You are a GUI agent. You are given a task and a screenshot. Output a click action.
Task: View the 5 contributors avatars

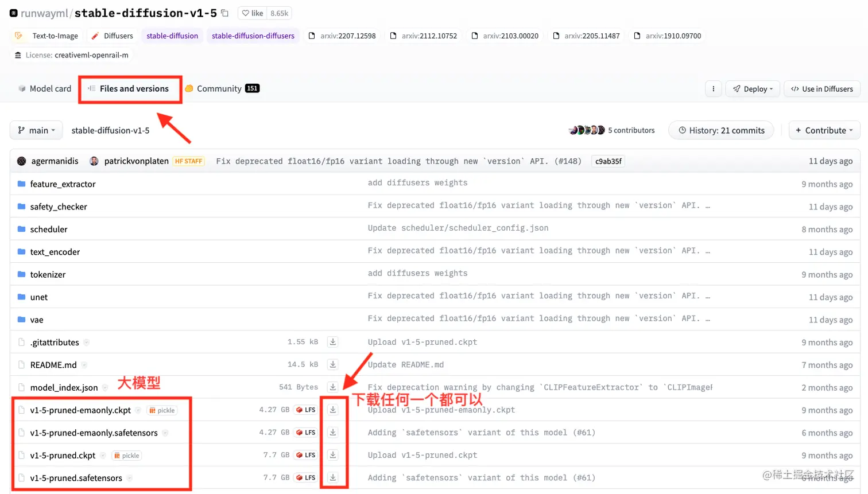[x=587, y=130]
